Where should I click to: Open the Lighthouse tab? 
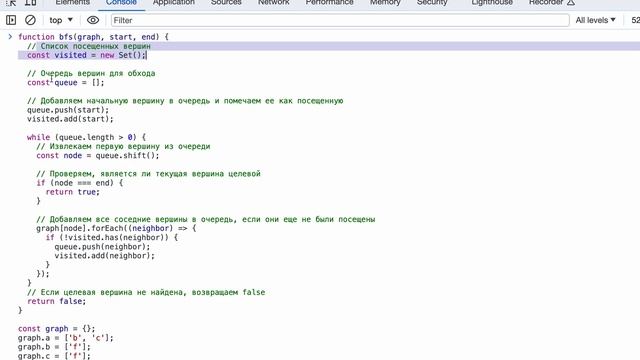pos(492,2)
